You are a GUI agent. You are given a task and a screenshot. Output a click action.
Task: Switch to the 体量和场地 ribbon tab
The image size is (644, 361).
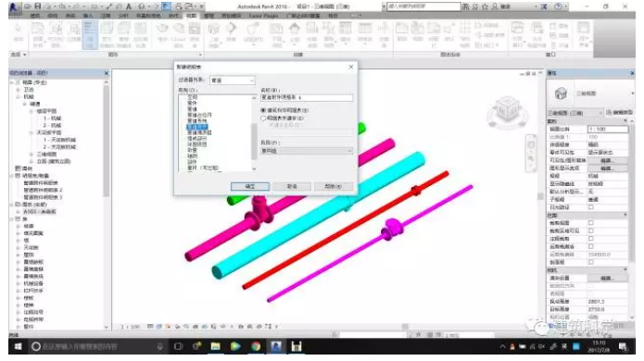148,16
